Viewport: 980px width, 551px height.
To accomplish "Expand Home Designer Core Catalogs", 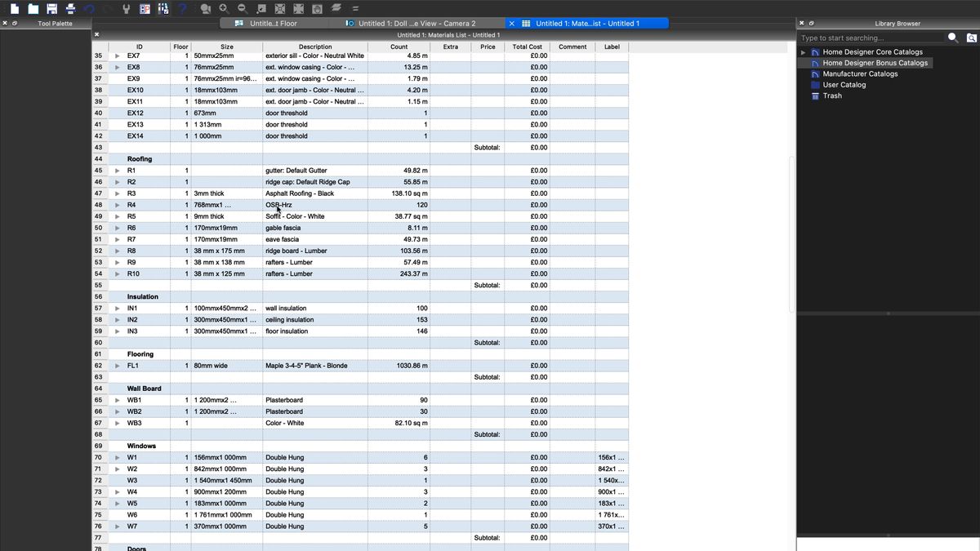I will (x=803, y=51).
